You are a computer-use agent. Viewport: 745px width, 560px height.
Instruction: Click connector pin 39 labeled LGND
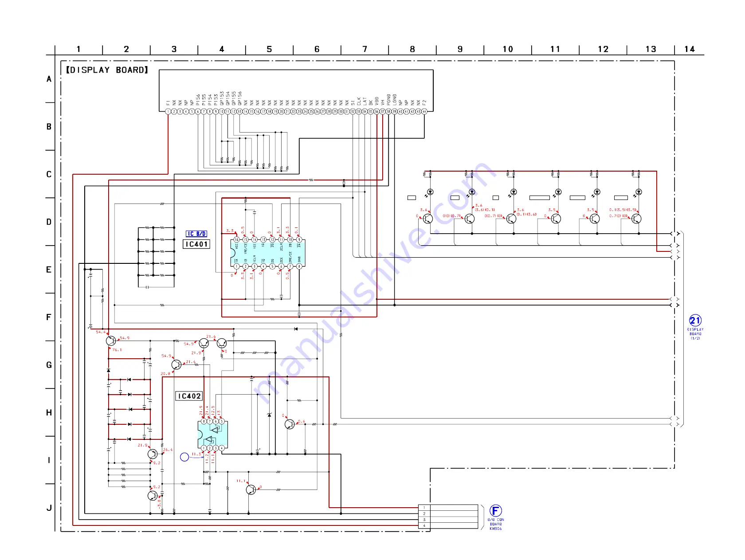click(x=395, y=111)
